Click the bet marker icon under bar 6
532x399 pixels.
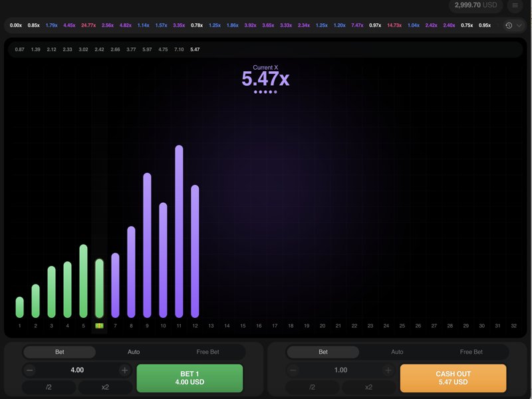point(99,326)
